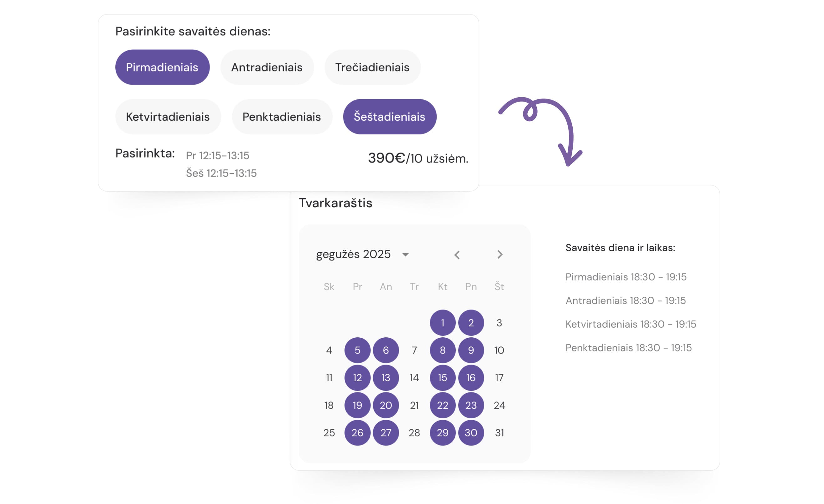
Task: Select date 22 in the schedule calendar
Action: (442, 405)
